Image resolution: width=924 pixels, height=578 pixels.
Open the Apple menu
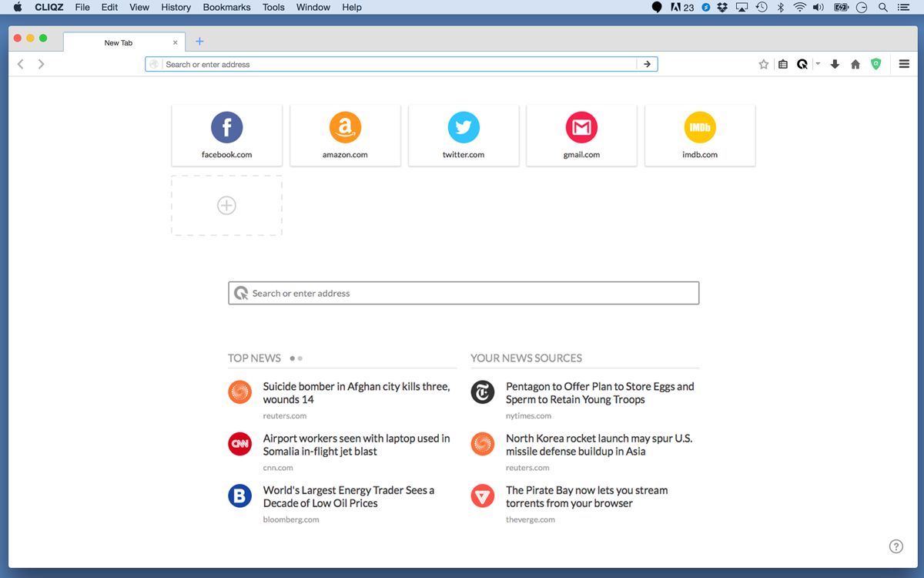tap(18, 7)
